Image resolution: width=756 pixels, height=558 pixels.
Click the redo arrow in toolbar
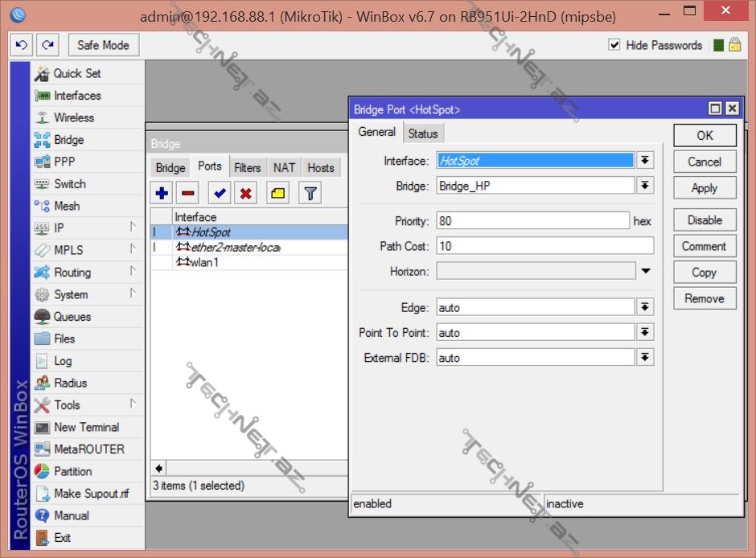tap(48, 45)
